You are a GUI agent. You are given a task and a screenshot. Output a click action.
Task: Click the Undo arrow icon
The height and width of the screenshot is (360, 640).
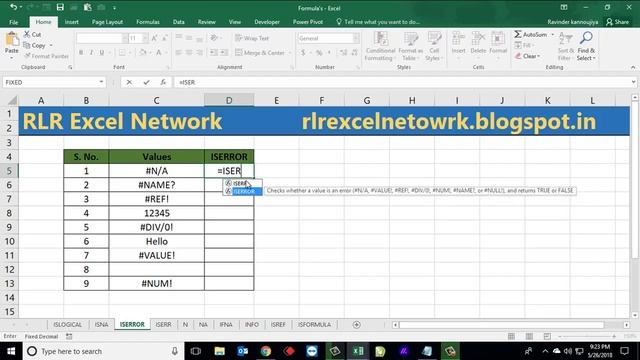[x=13, y=7]
